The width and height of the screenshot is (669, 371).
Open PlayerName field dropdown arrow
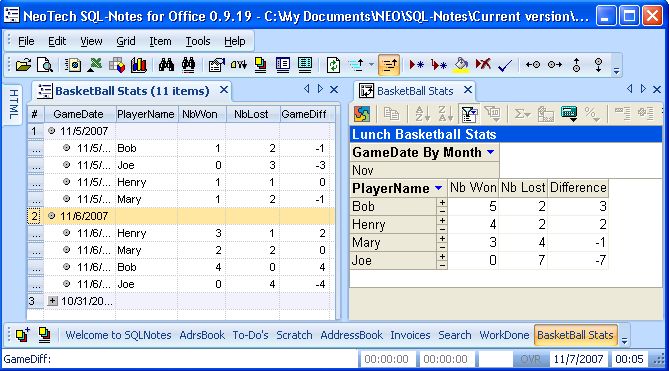pyautogui.click(x=438, y=188)
